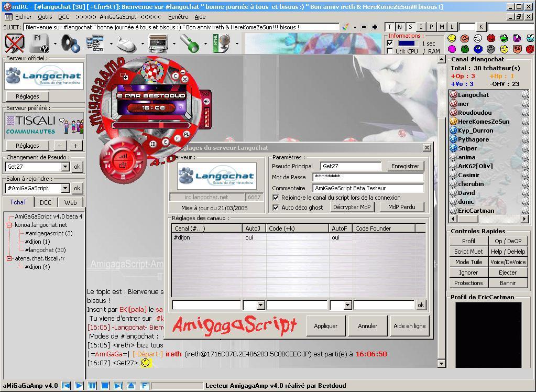Viewport: 536px width, 392px height.
Task: Click the C button on AmigagaAmp player
Action: pyautogui.click(x=175, y=76)
